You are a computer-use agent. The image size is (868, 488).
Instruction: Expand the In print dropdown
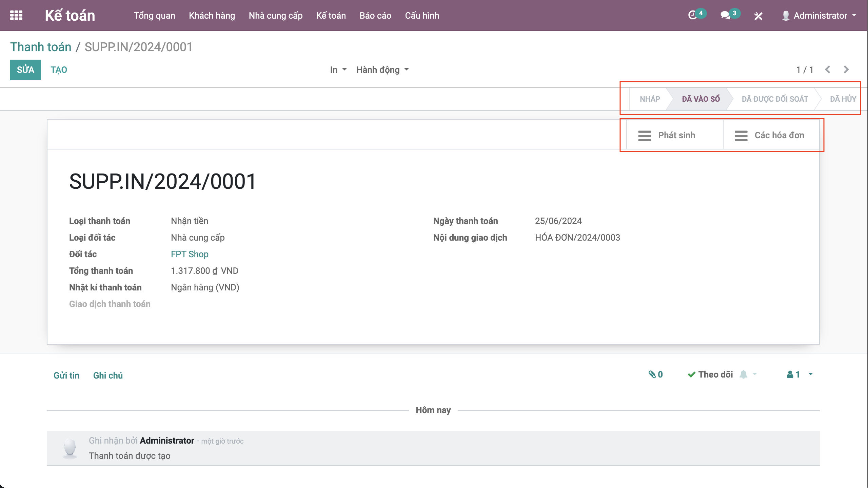point(338,70)
